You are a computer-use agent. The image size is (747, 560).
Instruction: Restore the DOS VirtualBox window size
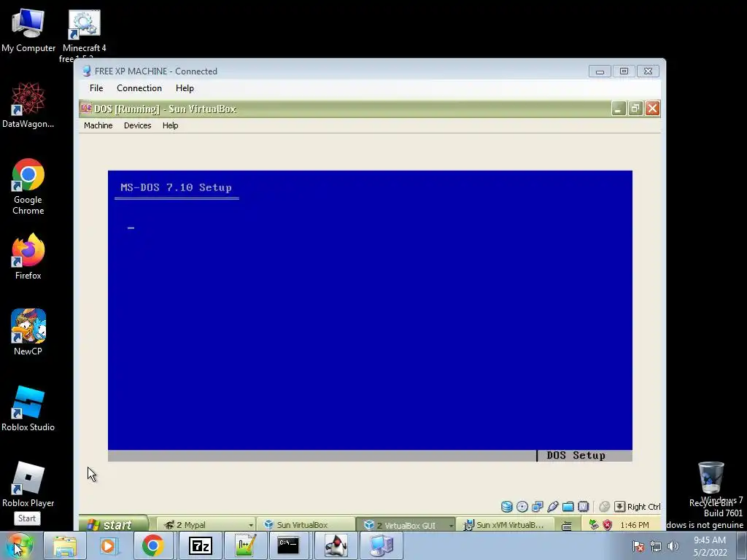pyautogui.click(x=635, y=109)
